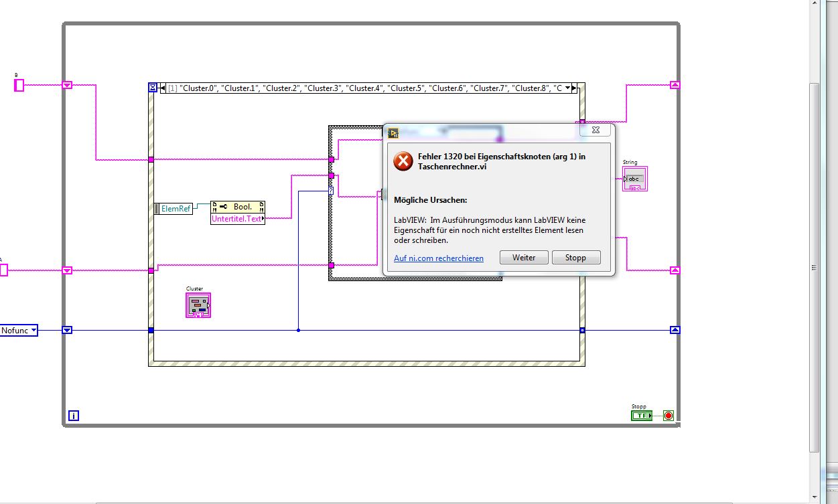
Task: Click the 'Mögliche Ursachen:' heading text
Action: pos(430,200)
